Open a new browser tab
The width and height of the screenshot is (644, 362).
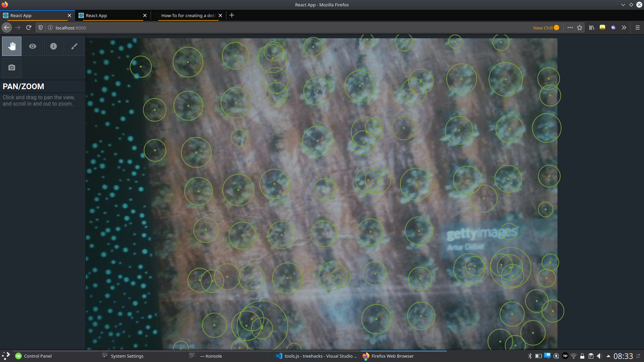coord(232,15)
